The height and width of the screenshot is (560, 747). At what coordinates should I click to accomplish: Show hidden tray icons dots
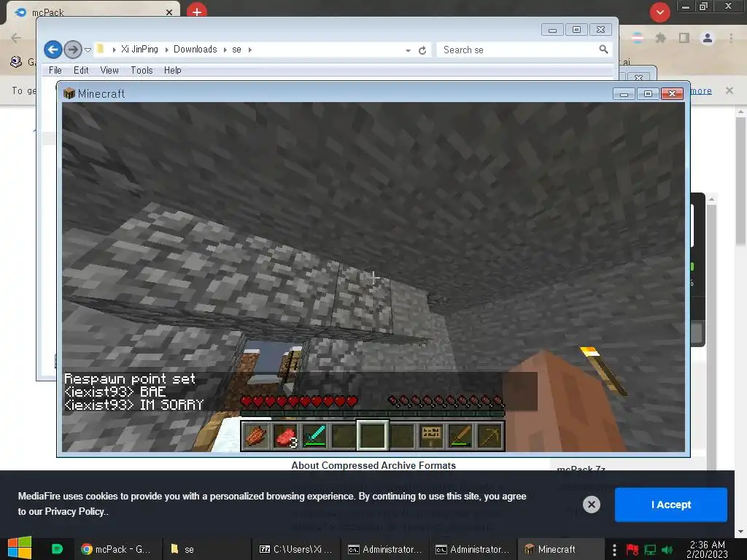point(614,550)
